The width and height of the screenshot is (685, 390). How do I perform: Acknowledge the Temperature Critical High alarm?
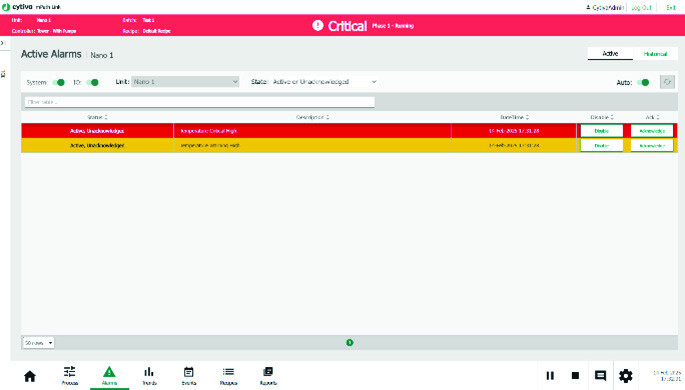(652, 131)
